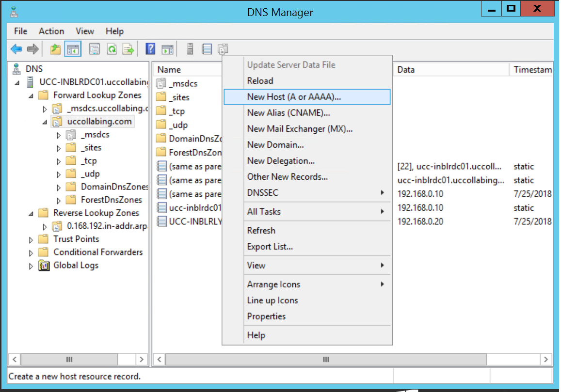This screenshot has width=561, height=392.
Task: Open Properties from the toolbar icon
Action: tap(95, 49)
